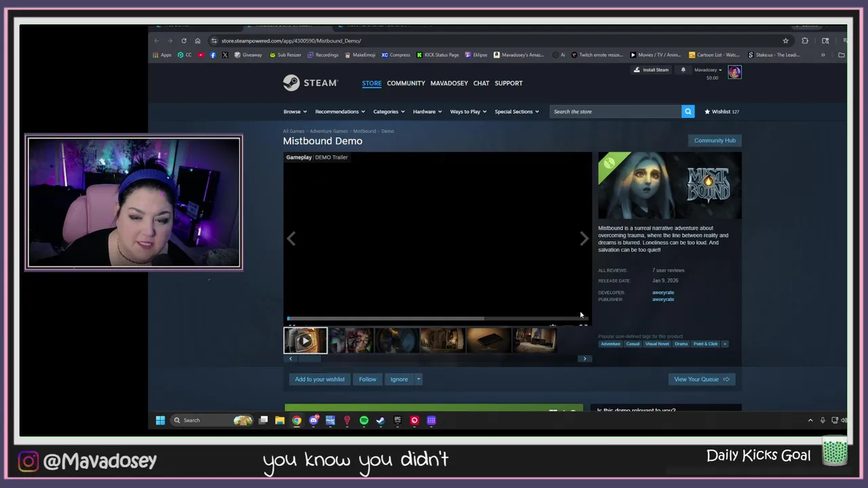Open Spotify from the taskbar
This screenshot has height=488, width=868.
[363, 420]
